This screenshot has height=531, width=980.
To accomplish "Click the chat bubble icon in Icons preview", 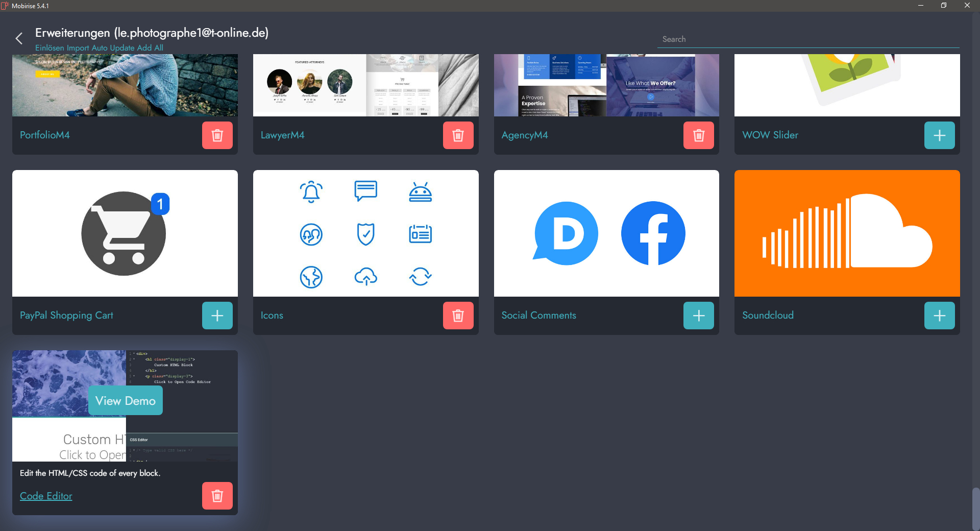I will click(x=366, y=191).
